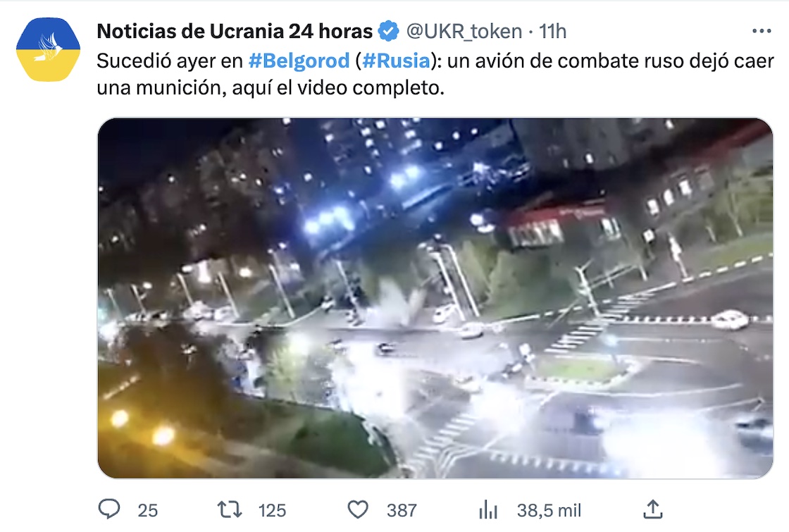The height and width of the screenshot is (532, 789).
Task: Like the tweet with the heart icon
Action: coord(359,510)
